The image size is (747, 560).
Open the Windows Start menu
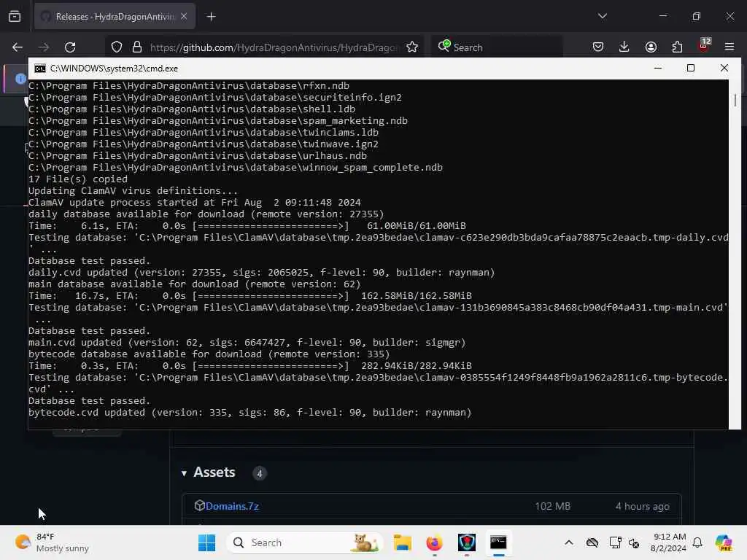coord(206,542)
